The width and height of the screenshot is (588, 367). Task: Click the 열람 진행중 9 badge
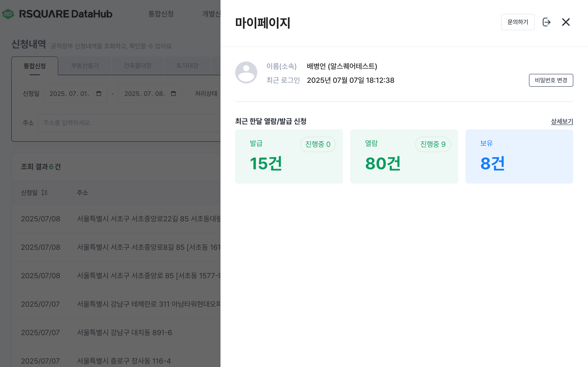pyautogui.click(x=433, y=145)
